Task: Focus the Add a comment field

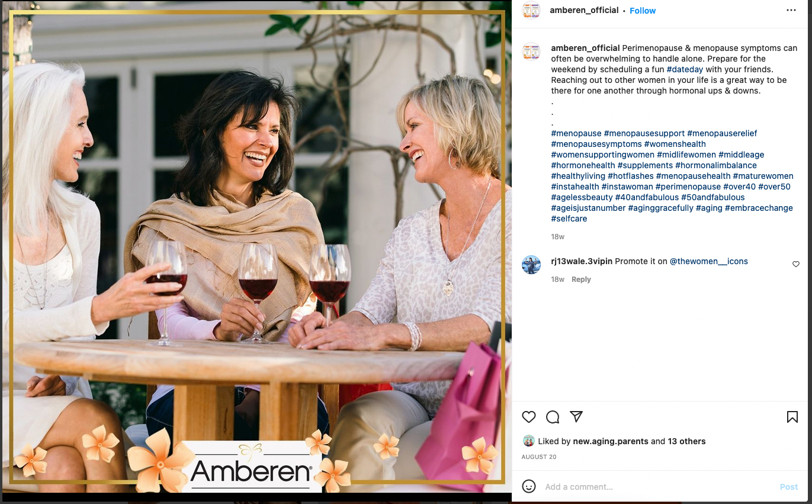Action: tap(657, 487)
